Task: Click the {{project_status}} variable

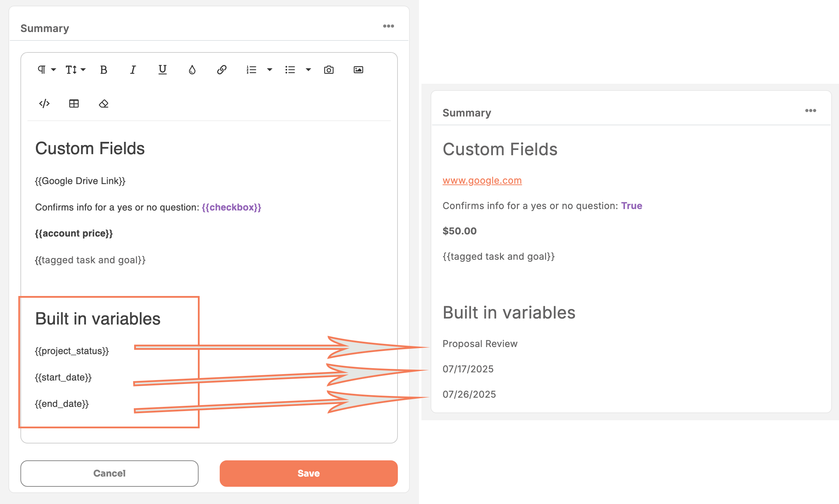Action: pyautogui.click(x=72, y=351)
